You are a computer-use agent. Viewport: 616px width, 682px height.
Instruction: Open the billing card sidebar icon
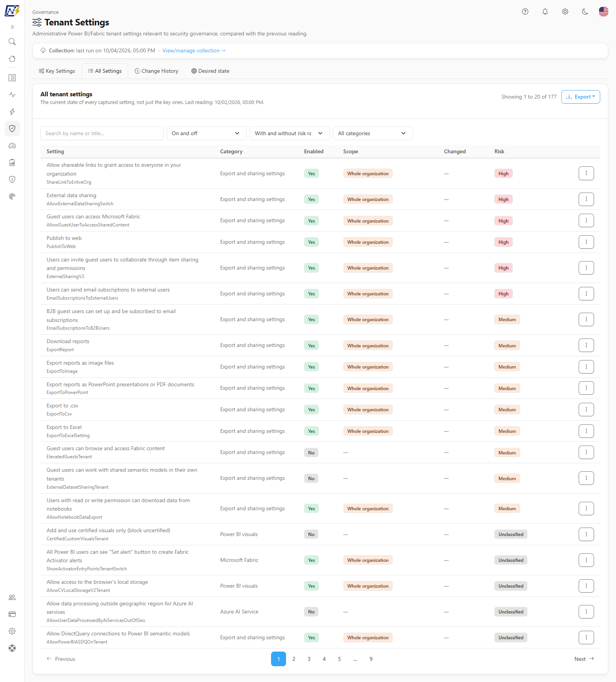coord(12,614)
